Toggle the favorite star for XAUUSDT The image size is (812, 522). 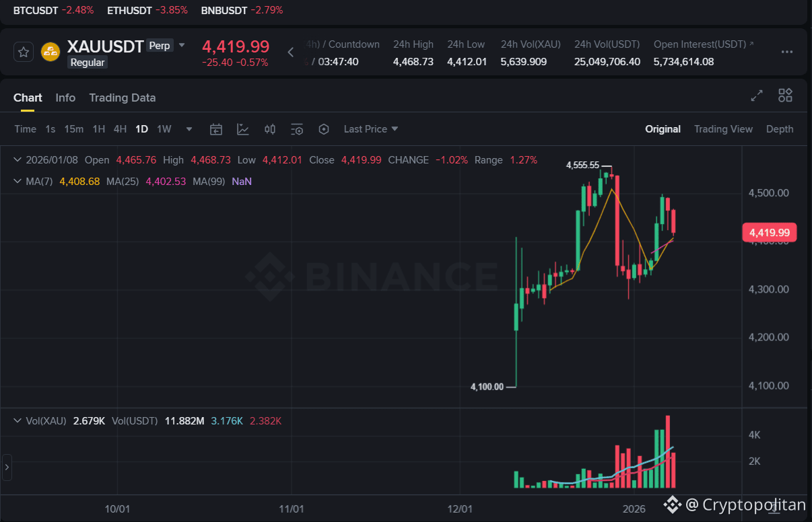[x=24, y=51]
